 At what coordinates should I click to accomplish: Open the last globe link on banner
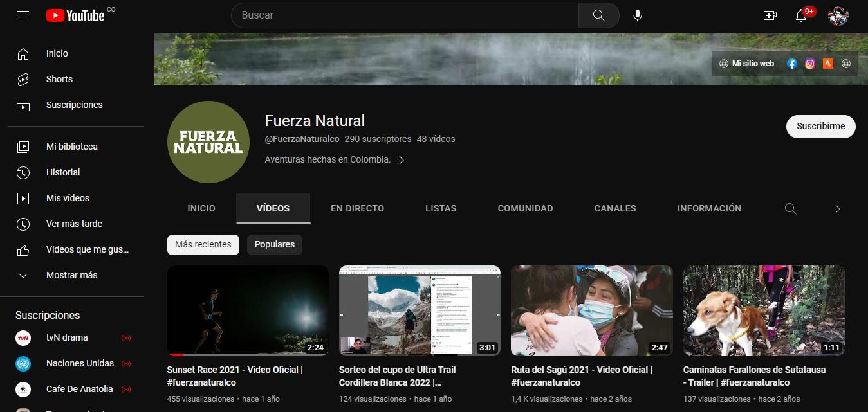coord(846,64)
